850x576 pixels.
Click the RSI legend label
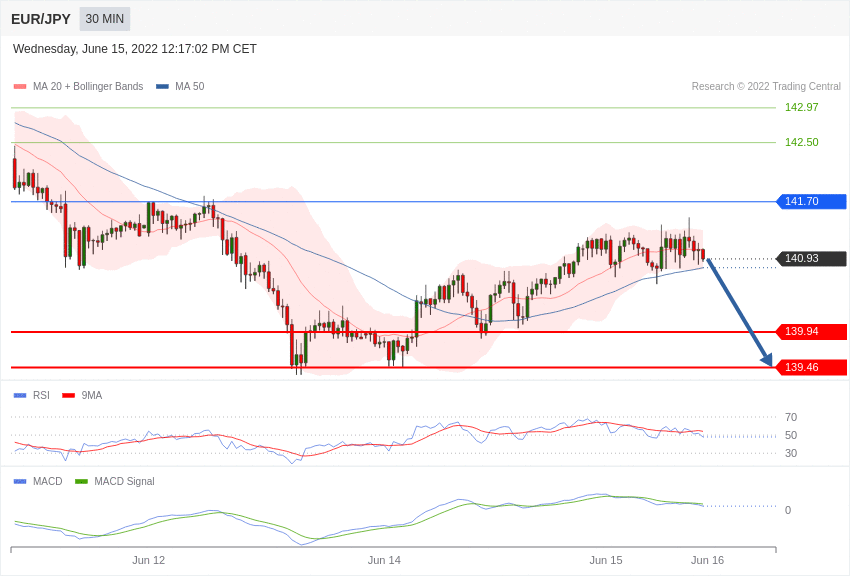41,396
